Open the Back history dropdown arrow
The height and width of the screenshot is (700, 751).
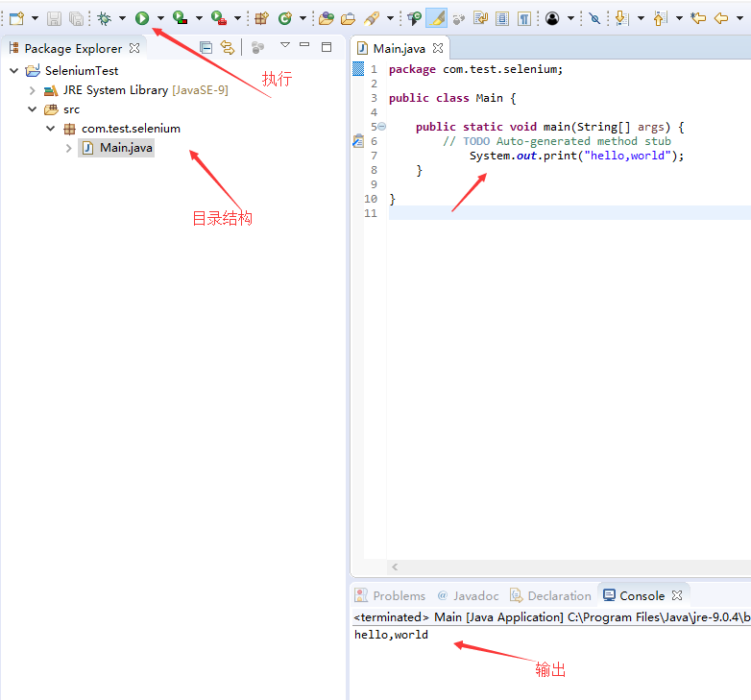[x=739, y=18]
